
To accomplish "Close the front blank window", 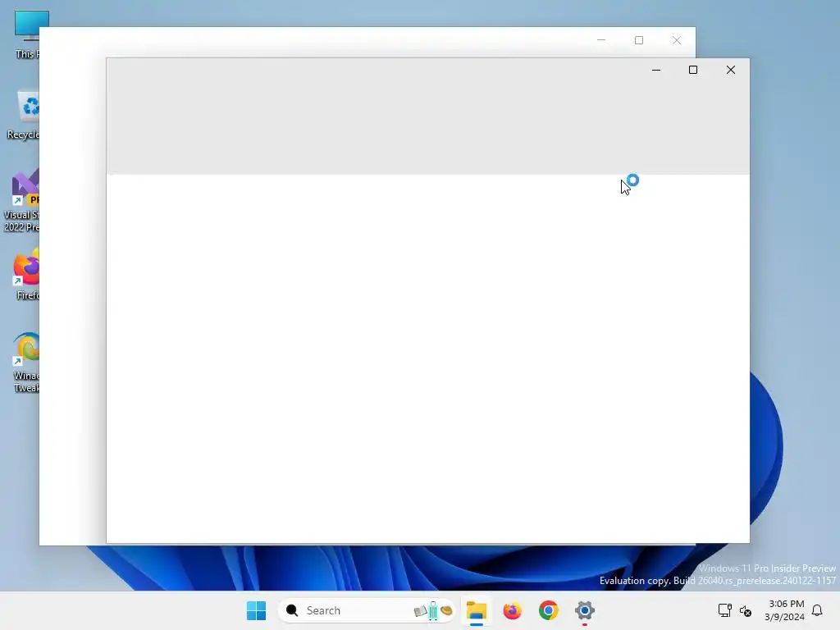I will 731,70.
